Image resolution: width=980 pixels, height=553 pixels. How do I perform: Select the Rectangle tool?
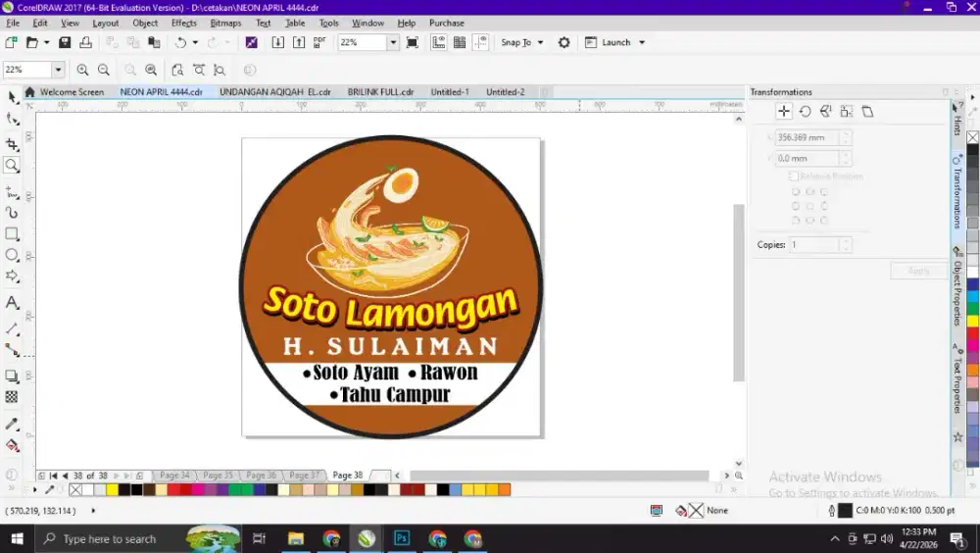(x=12, y=234)
